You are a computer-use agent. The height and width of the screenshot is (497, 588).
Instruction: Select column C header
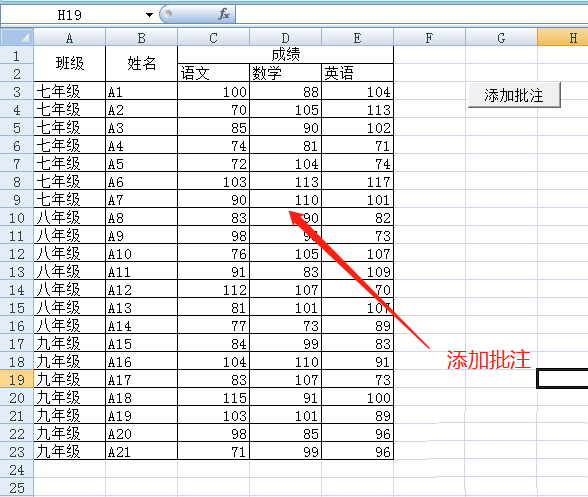213,38
